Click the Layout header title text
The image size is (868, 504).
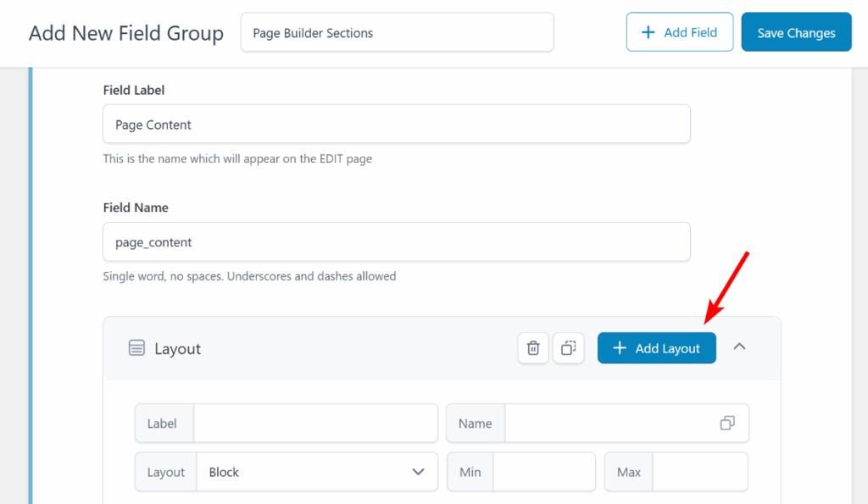coord(177,349)
